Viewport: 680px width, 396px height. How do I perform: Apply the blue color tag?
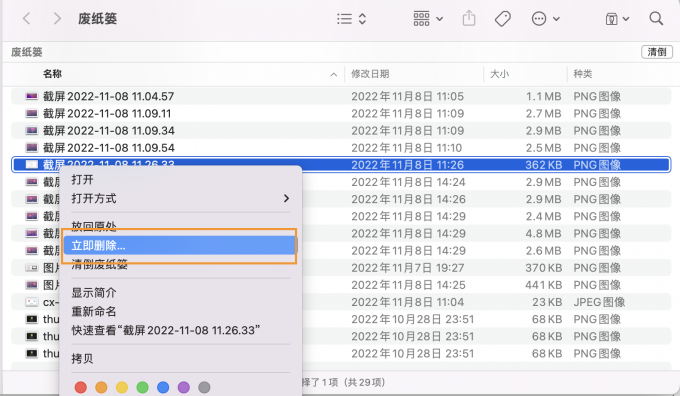(x=163, y=387)
